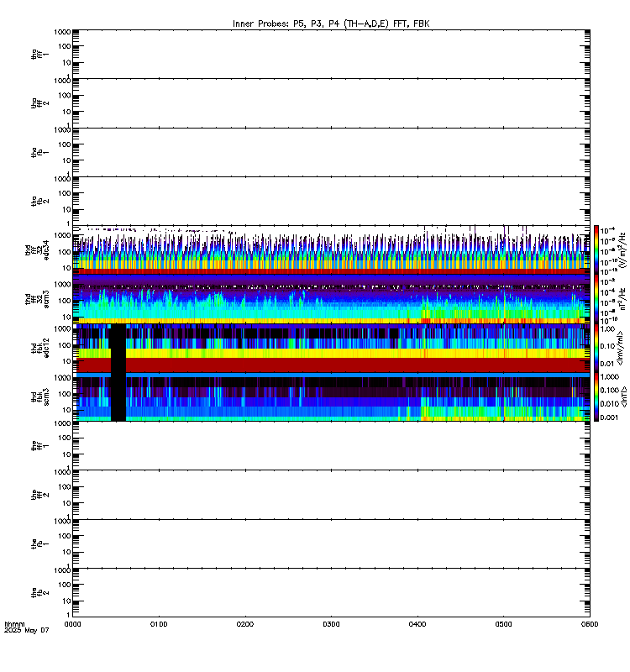
Task: Click the 'thd fbk edc12' panel label
Action: pyautogui.click(x=39, y=348)
